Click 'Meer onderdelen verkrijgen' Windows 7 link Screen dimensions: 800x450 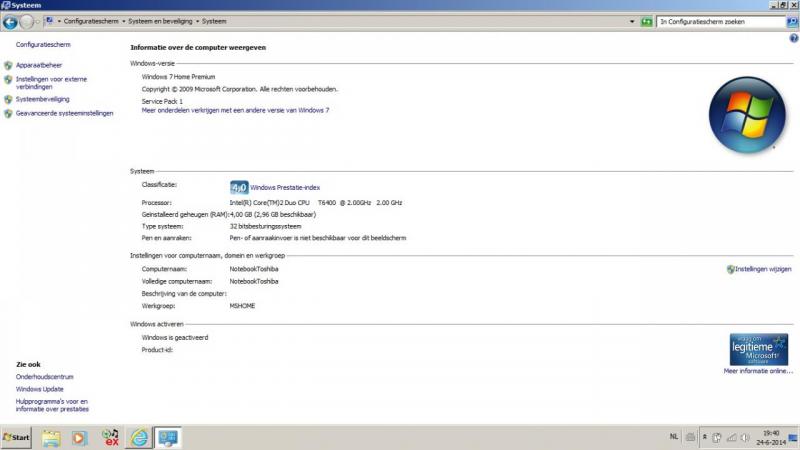click(x=235, y=110)
